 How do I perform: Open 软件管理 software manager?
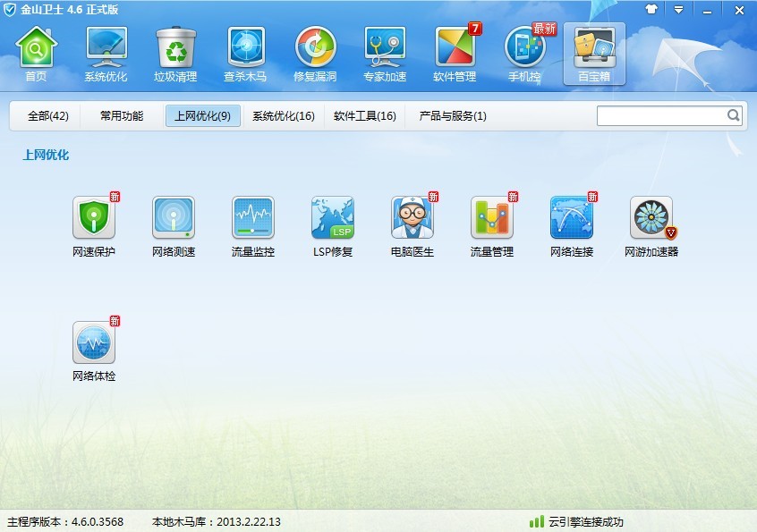coord(455,54)
